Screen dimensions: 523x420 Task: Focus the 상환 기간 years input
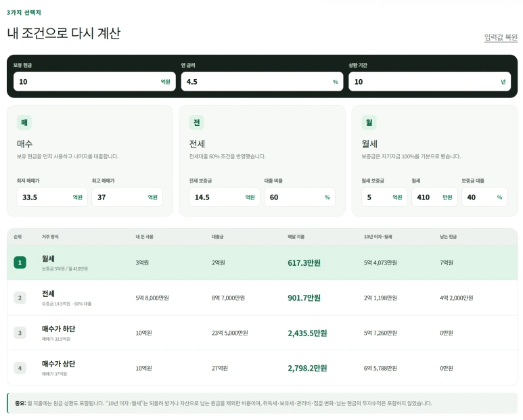[430, 82]
